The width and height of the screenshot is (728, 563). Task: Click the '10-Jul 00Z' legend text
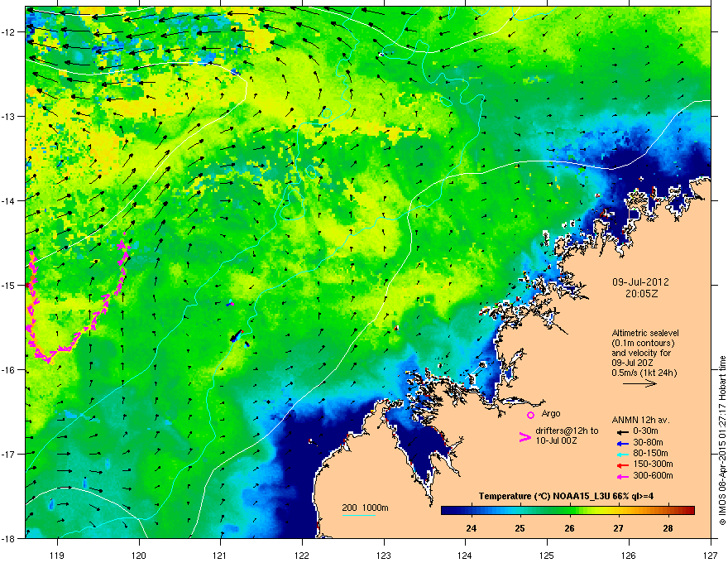(x=556, y=440)
